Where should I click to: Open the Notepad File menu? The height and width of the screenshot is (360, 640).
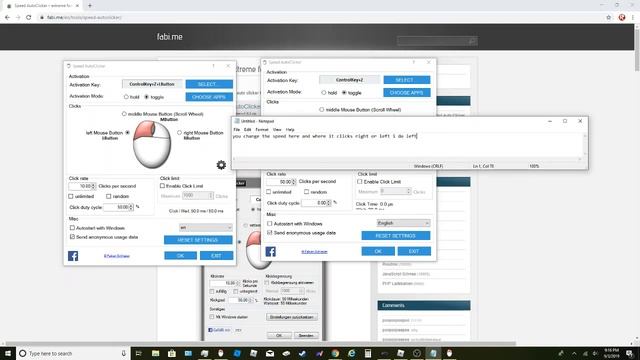pyautogui.click(x=237, y=130)
